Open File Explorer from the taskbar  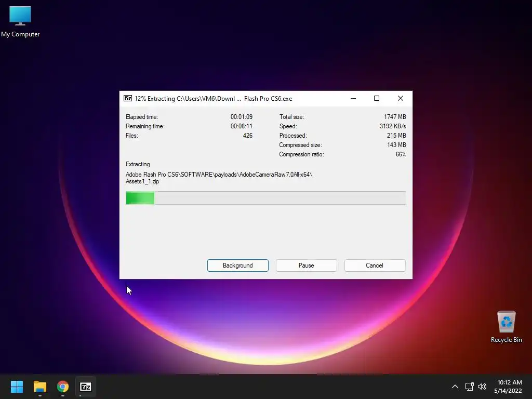[39, 387]
